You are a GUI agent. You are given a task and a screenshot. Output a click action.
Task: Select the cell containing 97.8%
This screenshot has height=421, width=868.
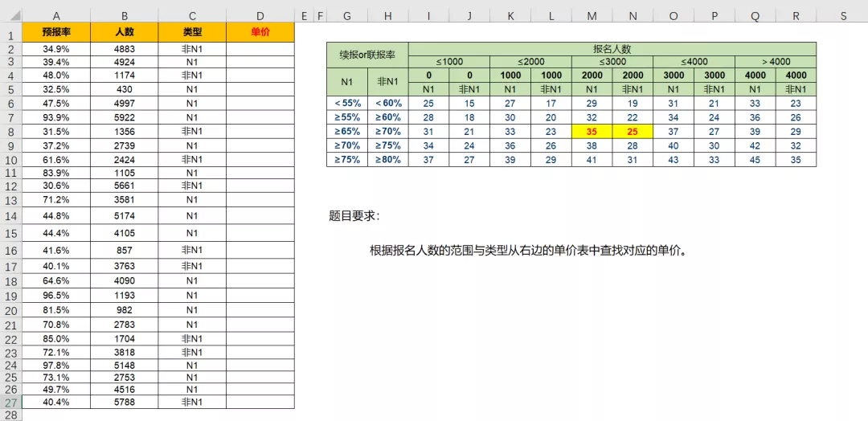coord(56,365)
